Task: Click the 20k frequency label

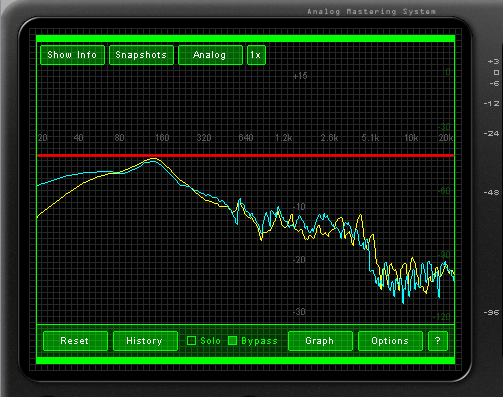Action: coord(446,138)
